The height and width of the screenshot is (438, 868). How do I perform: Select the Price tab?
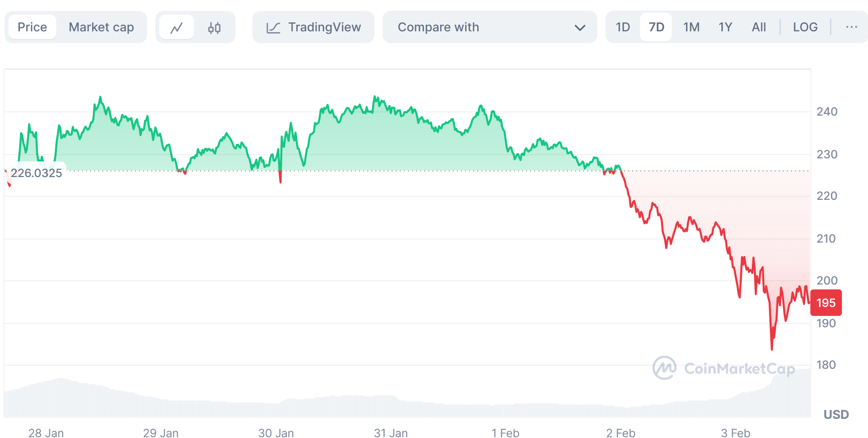click(x=32, y=27)
